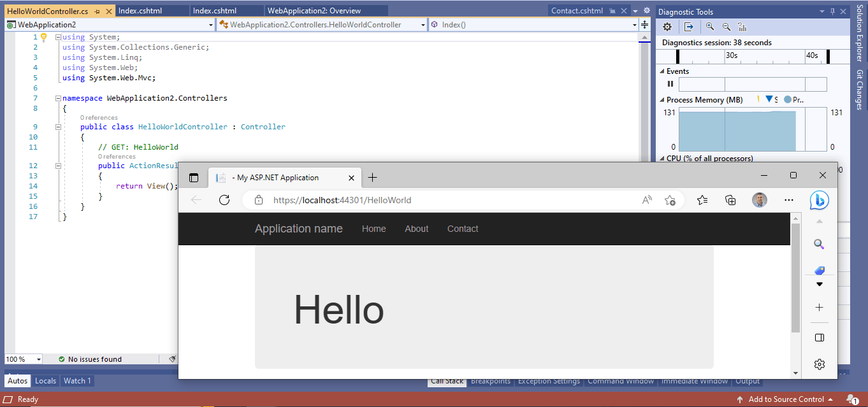Pause the Events tracking
The image size is (868, 407).
(670, 84)
